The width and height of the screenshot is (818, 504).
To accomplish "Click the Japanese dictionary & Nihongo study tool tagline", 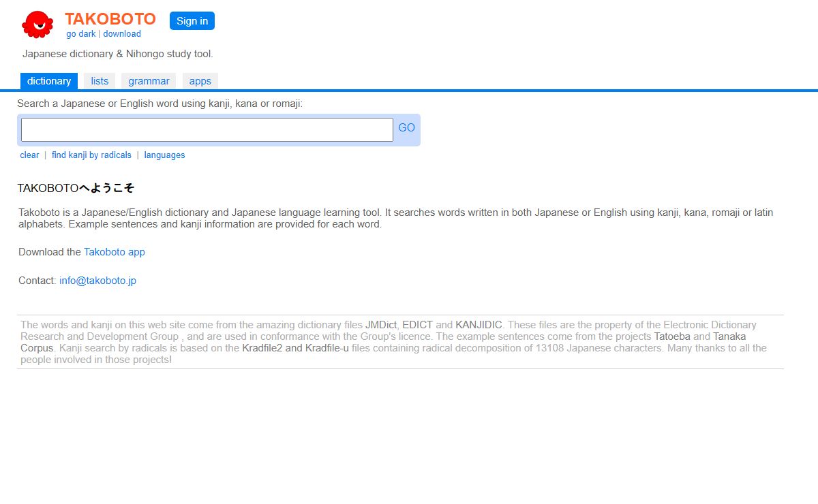I will coord(118,54).
